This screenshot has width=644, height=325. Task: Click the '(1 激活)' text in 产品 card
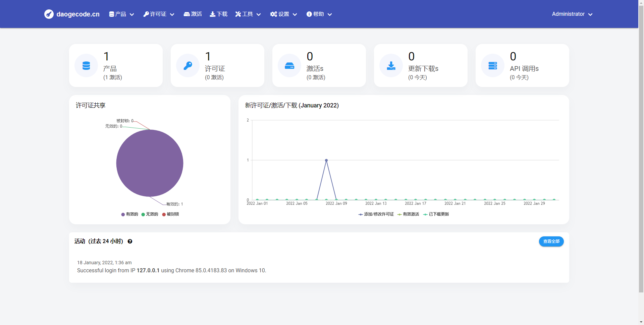tap(113, 78)
